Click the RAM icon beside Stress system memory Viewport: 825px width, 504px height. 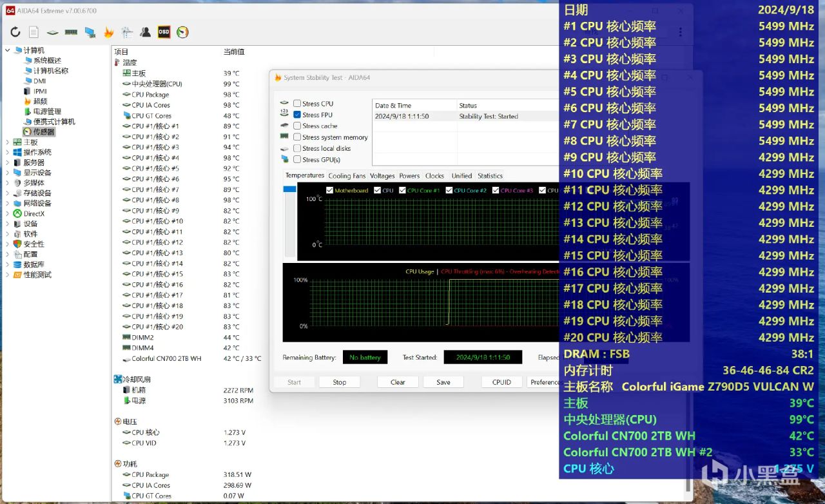[284, 137]
